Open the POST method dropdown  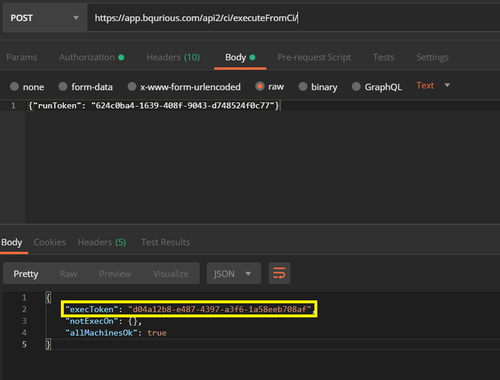pyautogui.click(x=45, y=18)
